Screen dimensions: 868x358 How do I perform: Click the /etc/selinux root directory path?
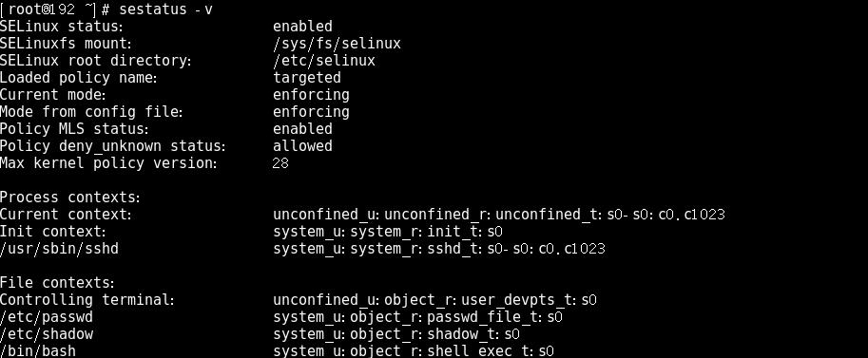pos(324,61)
